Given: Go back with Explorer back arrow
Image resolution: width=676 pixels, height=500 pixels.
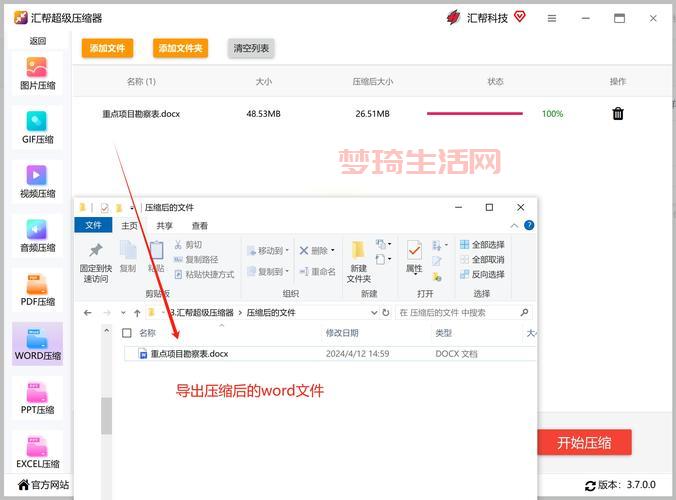Looking at the screenshot, I should (x=88, y=312).
